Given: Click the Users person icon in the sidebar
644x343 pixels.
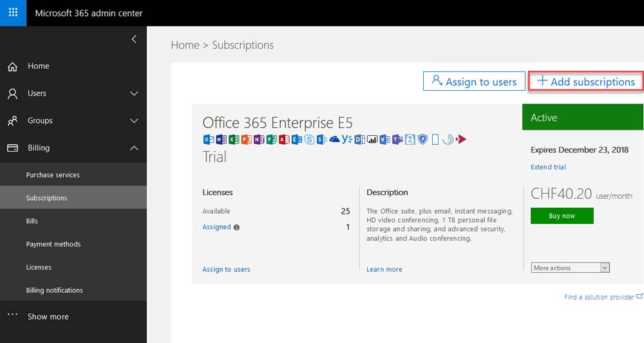Looking at the screenshot, I should pos(13,94).
